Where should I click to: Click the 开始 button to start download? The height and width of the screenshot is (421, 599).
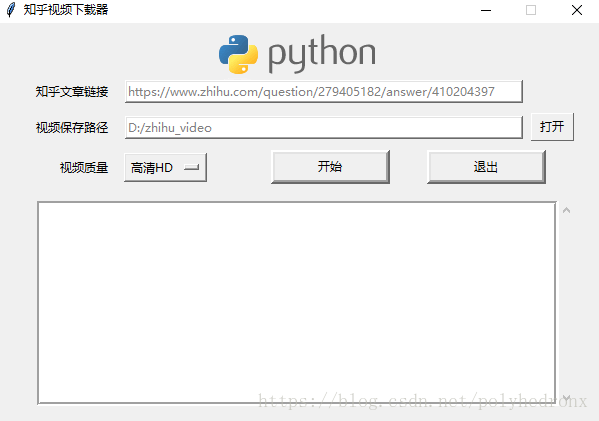[330, 167]
